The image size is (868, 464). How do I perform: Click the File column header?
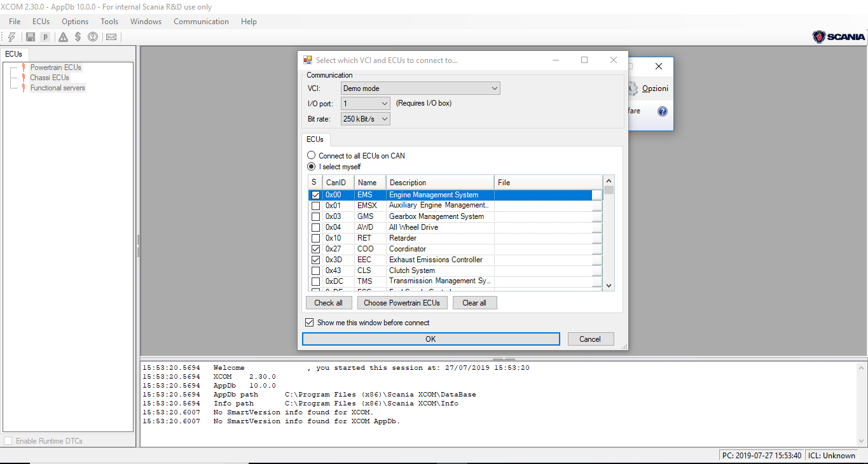coord(548,183)
